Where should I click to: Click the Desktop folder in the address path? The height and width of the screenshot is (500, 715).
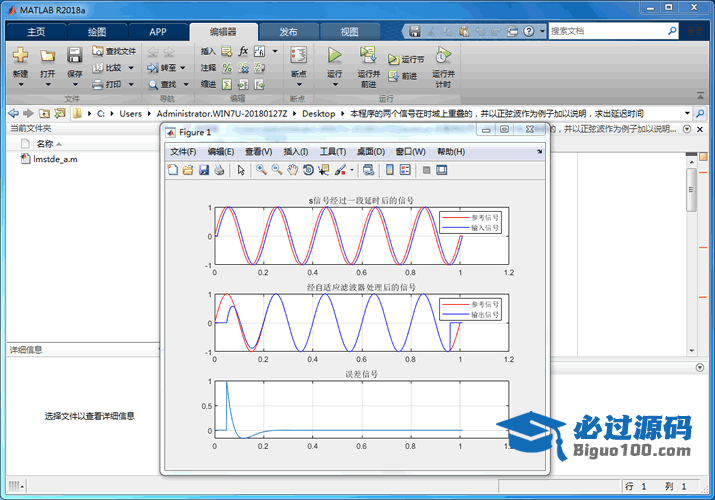(x=318, y=113)
